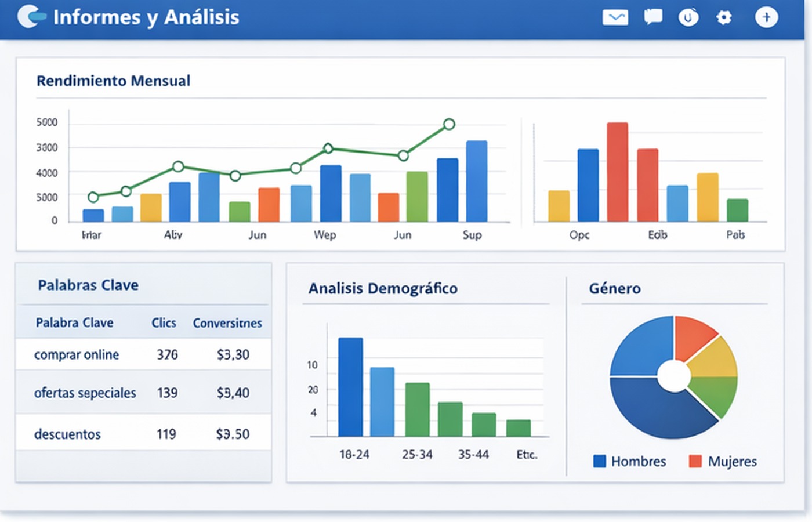Select the blue Hombres legend color swatch
812x522 pixels.
(x=599, y=461)
